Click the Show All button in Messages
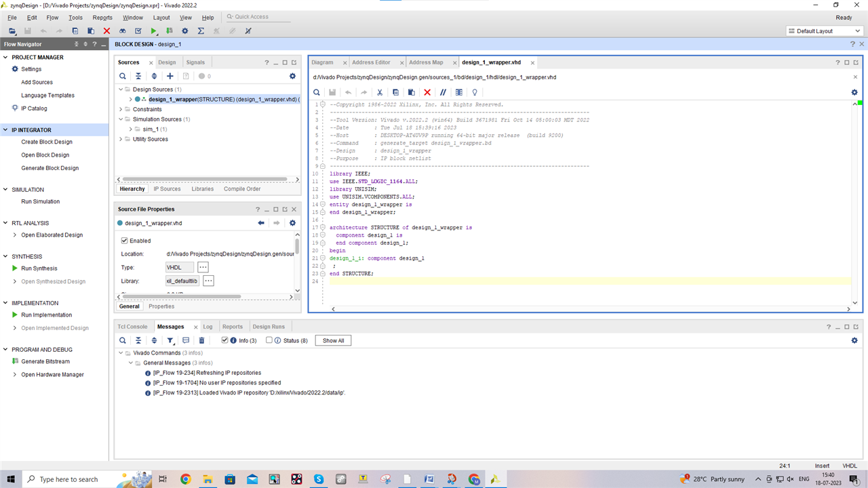 click(x=333, y=340)
